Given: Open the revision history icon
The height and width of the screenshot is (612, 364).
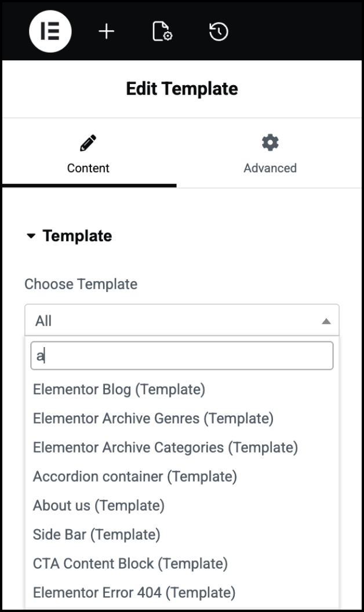Looking at the screenshot, I should click(219, 32).
